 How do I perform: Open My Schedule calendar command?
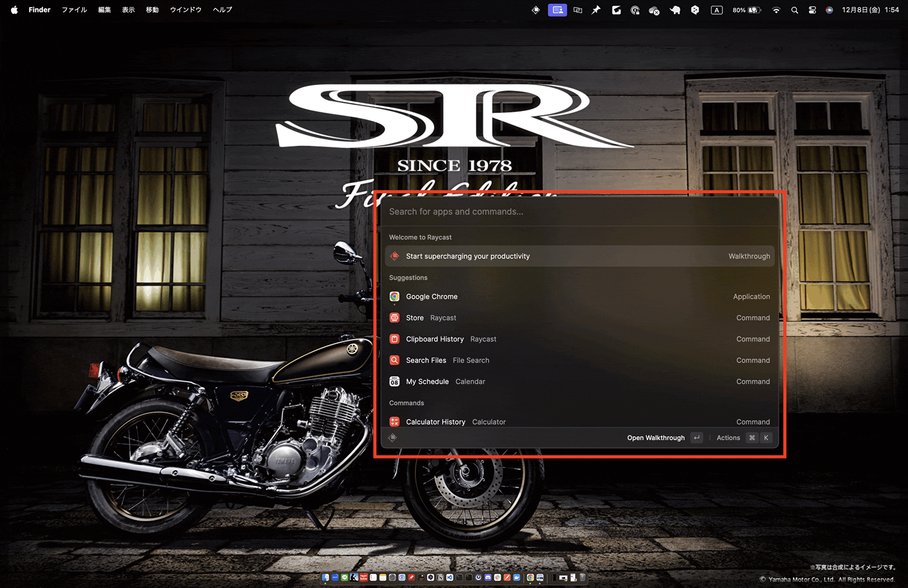pos(427,382)
